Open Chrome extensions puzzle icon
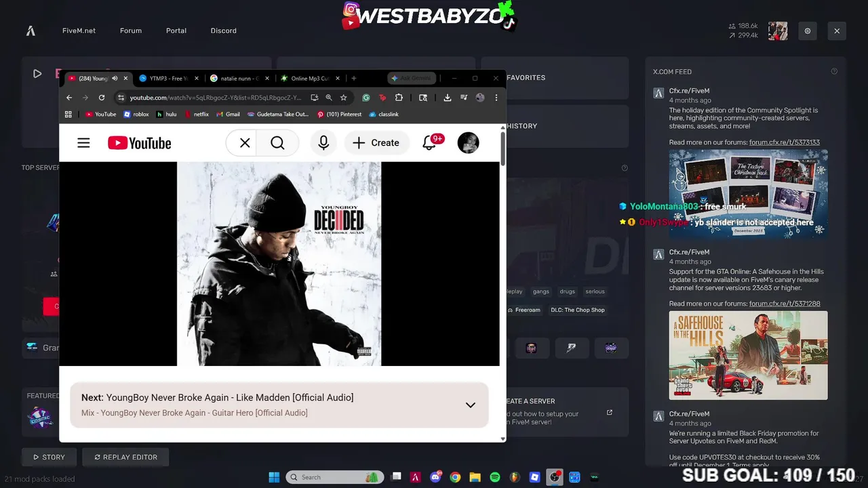The image size is (868, 488). coord(399,98)
